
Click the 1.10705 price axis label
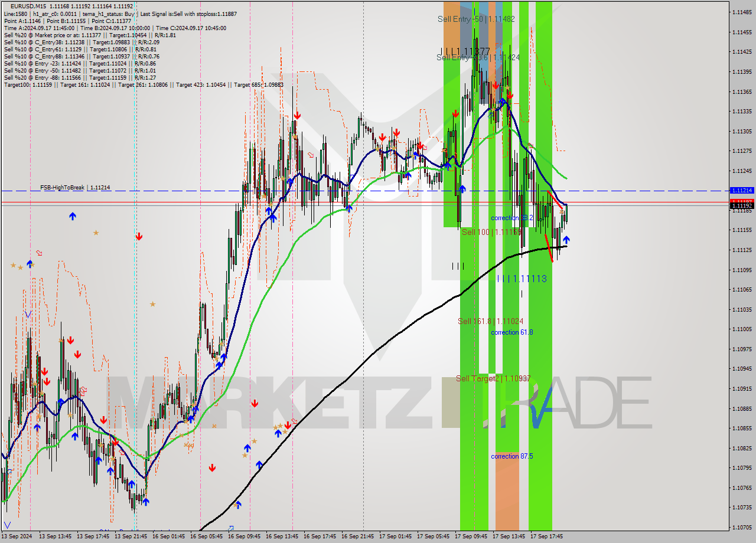tap(742, 527)
